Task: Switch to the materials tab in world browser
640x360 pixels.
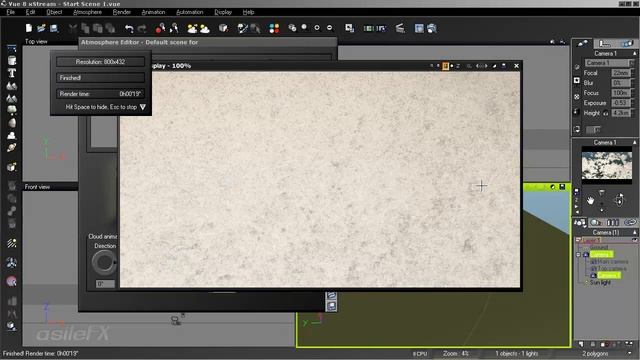Action: click(596, 222)
